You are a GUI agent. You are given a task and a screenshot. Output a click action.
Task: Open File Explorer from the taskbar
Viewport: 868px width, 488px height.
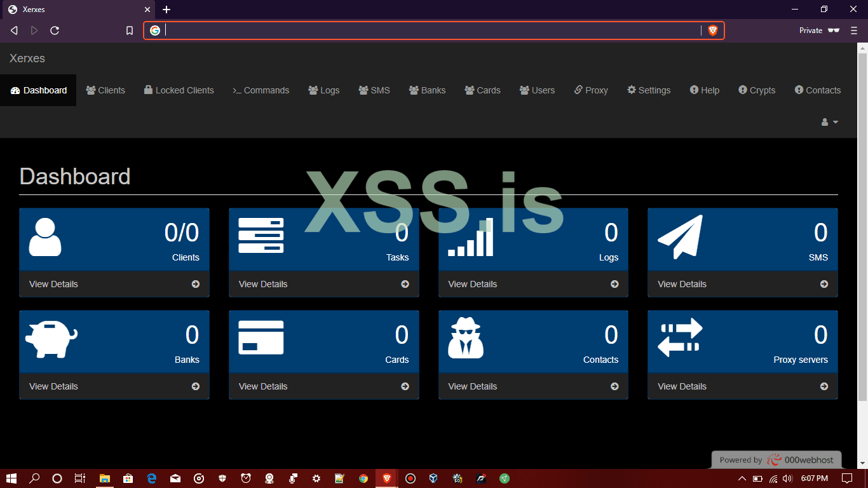click(x=104, y=478)
